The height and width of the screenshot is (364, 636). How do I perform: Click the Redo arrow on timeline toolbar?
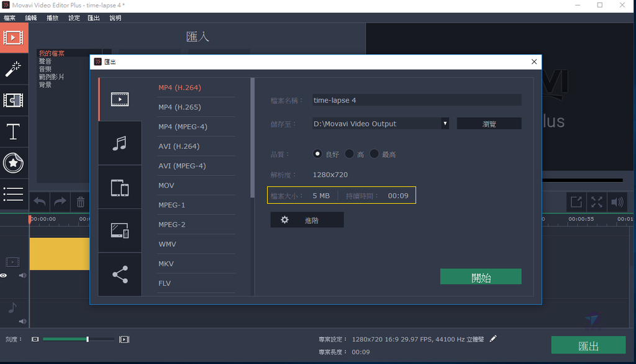pyautogui.click(x=60, y=202)
